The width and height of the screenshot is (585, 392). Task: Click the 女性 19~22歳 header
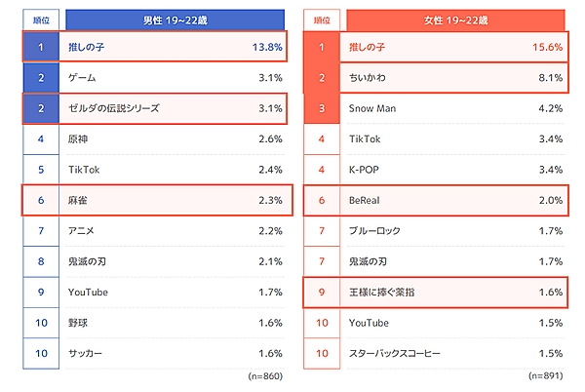point(455,19)
